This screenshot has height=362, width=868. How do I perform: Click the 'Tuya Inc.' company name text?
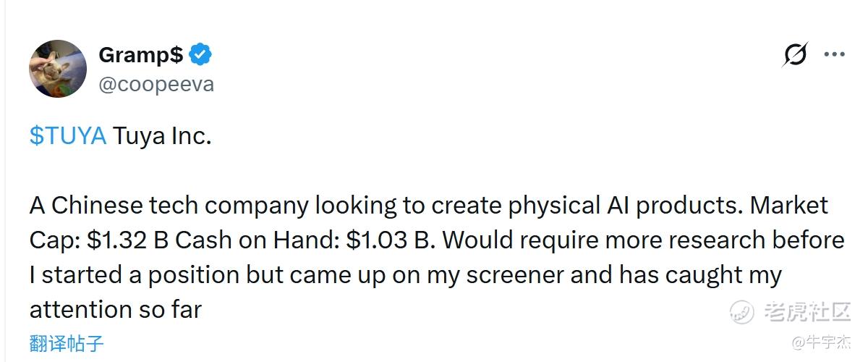pyautogui.click(x=162, y=136)
